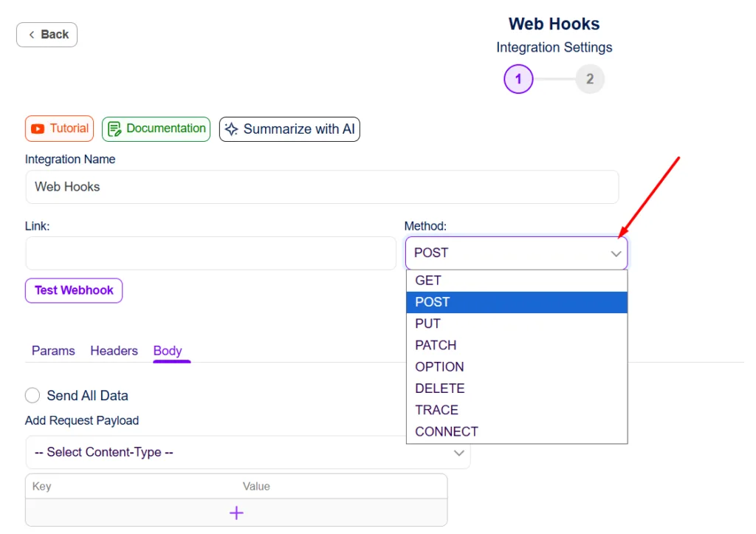Click the Value column header

(x=256, y=486)
